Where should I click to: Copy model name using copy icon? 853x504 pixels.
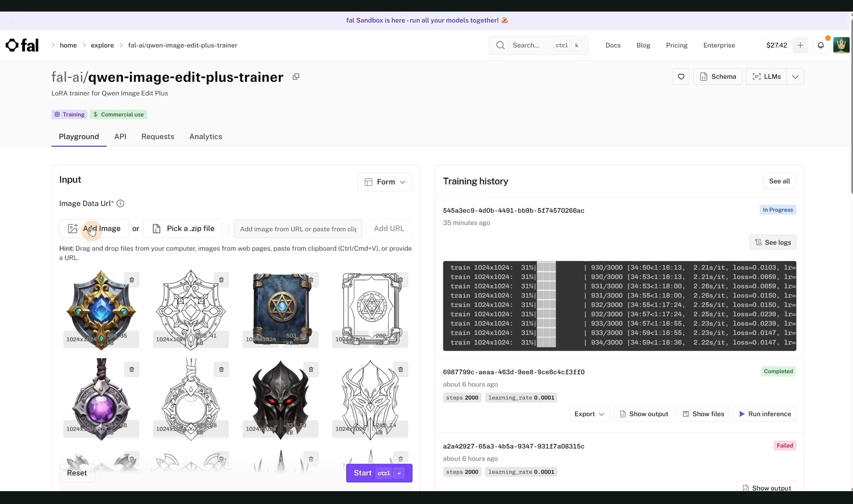point(296,77)
